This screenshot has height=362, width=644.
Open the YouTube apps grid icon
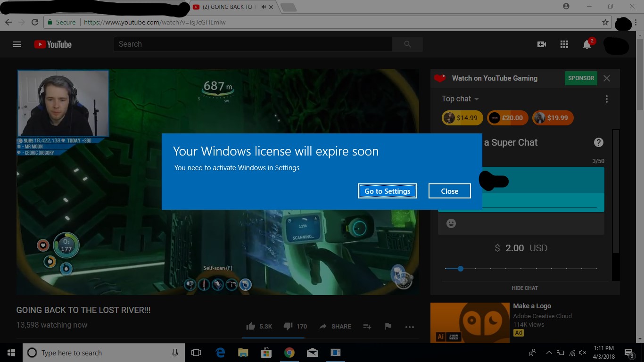(x=564, y=44)
